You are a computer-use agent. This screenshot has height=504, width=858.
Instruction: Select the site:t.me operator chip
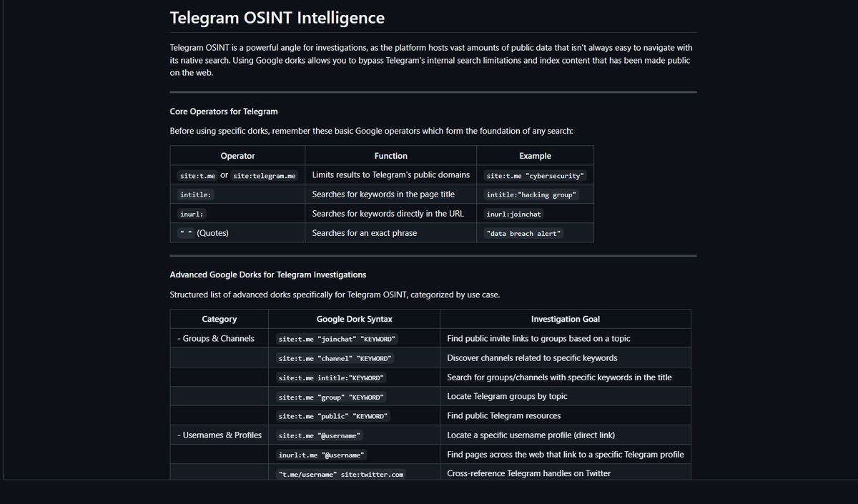tap(197, 175)
